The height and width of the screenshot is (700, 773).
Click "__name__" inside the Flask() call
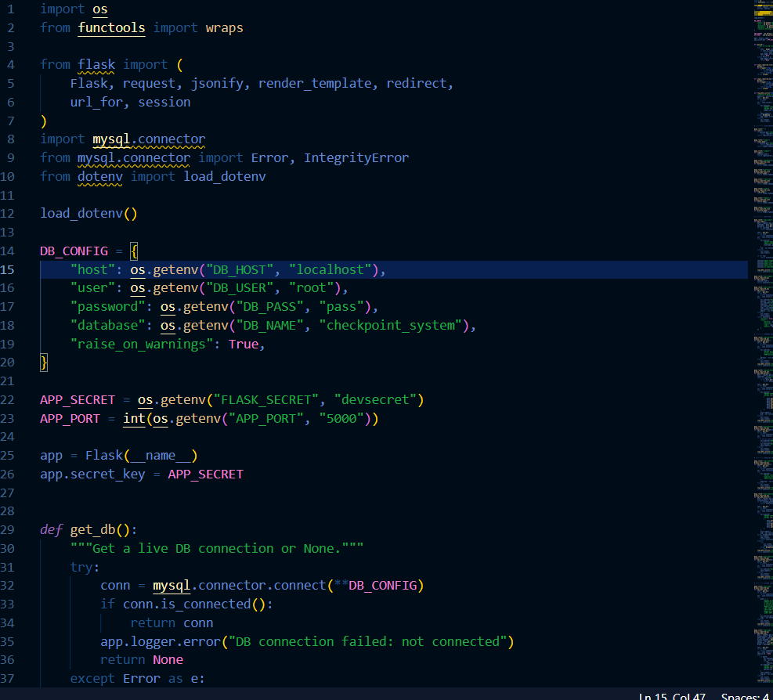(161, 456)
